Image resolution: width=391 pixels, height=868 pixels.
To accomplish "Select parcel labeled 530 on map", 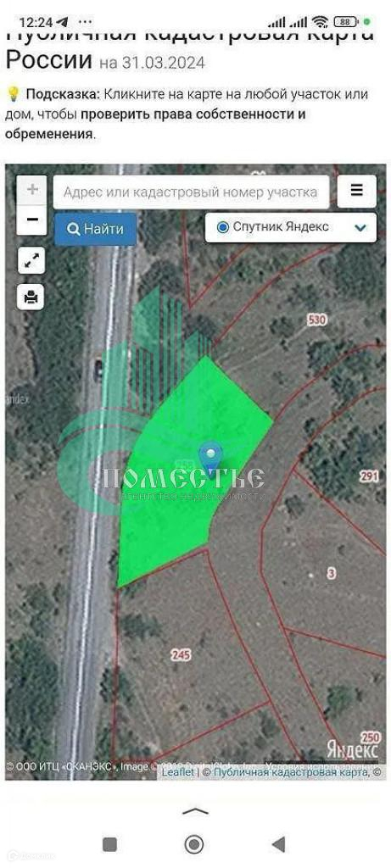I will coord(317,320).
